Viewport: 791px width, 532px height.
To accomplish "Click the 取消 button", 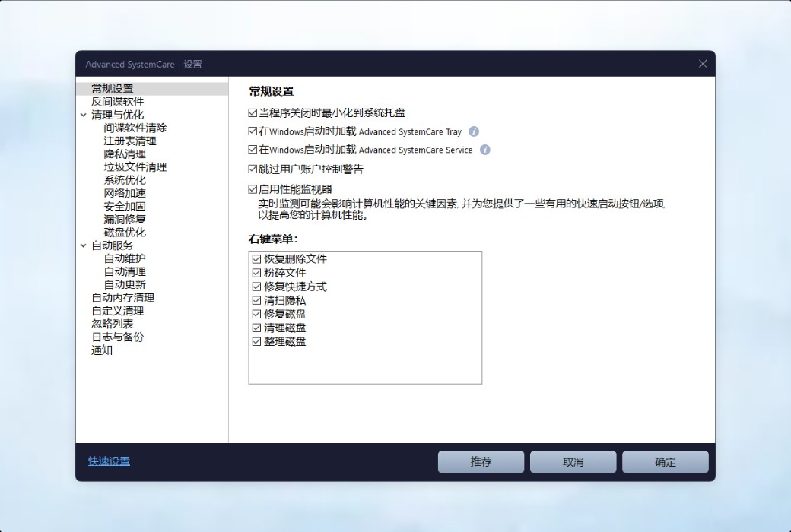I will coord(573,462).
